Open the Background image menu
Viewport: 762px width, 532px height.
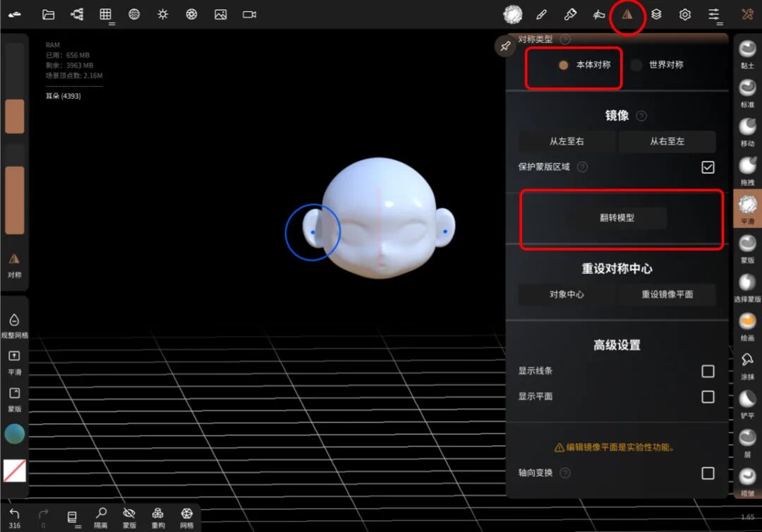click(221, 15)
